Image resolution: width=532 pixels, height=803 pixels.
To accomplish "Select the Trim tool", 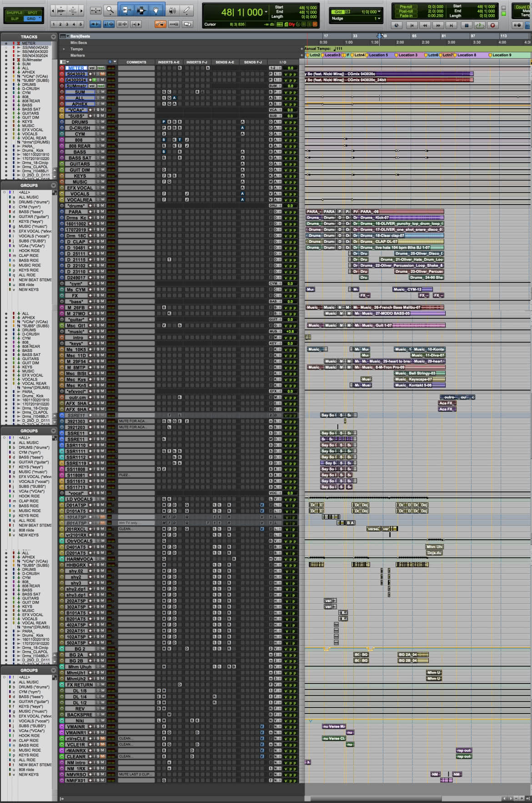I will tap(125, 10).
